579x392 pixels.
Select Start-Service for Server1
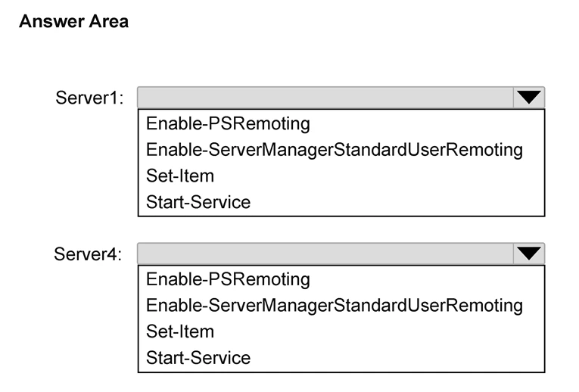click(x=198, y=202)
